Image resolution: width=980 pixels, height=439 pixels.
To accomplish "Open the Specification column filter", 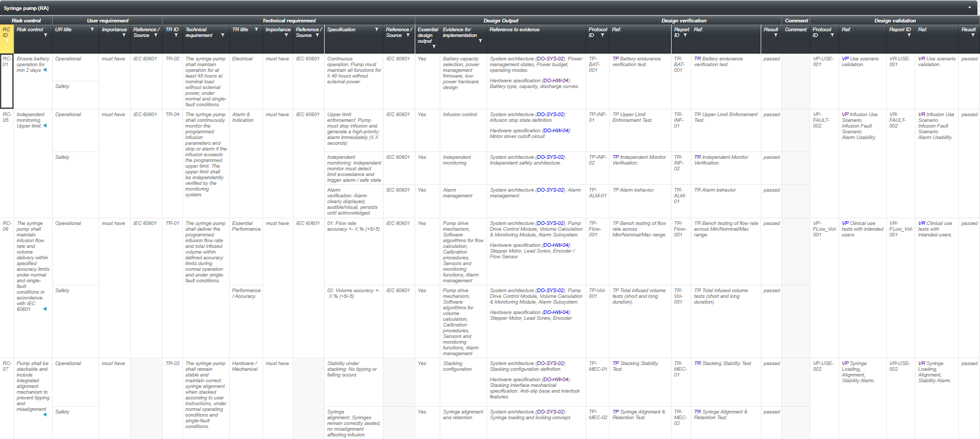I will pos(377,30).
